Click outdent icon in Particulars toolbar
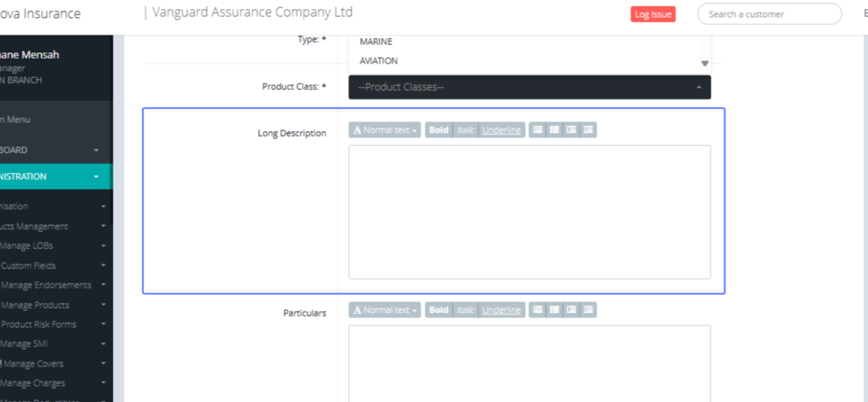 point(571,310)
